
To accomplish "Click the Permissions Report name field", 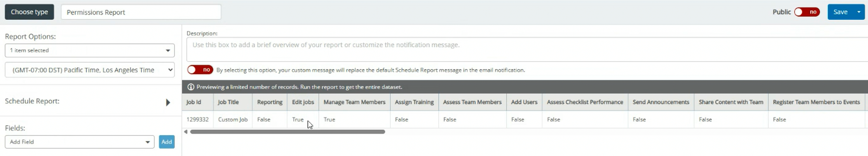I will (141, 12).
